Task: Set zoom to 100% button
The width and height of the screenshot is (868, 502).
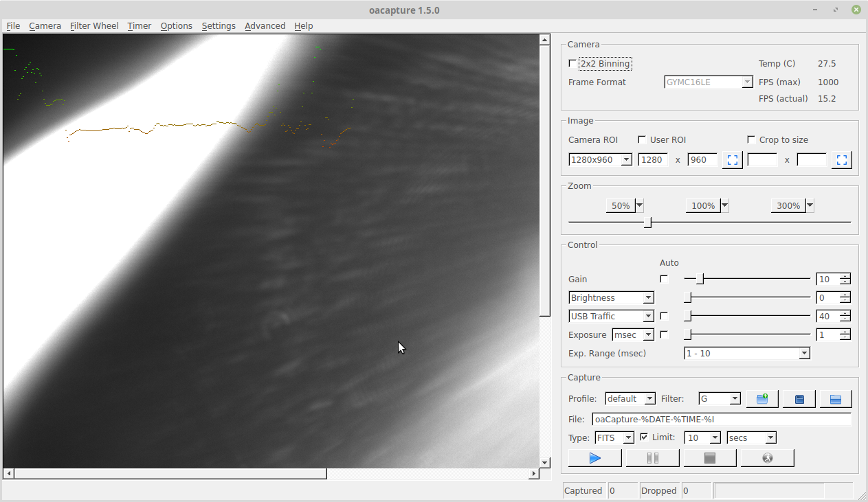Action: [x=703, y=205]
